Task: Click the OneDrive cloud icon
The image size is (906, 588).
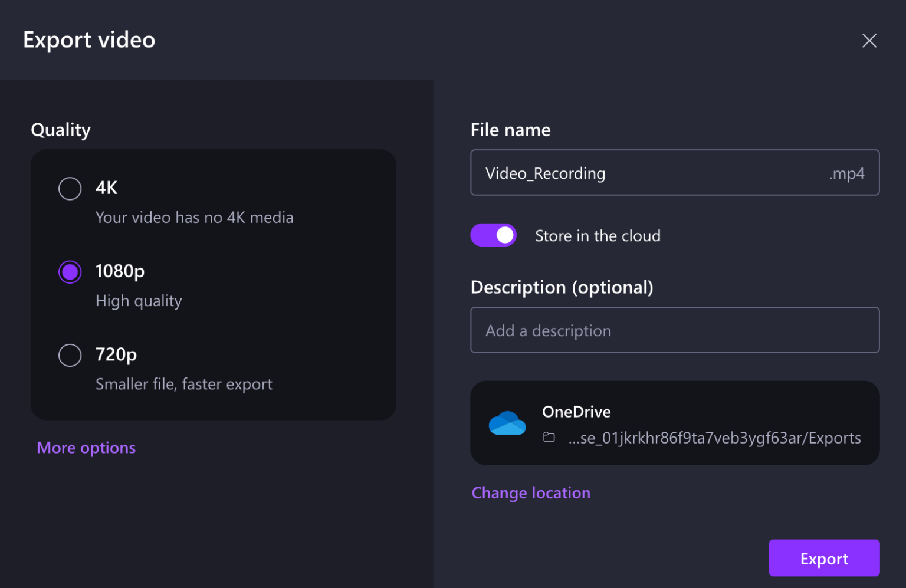Action: pos(507,423)
